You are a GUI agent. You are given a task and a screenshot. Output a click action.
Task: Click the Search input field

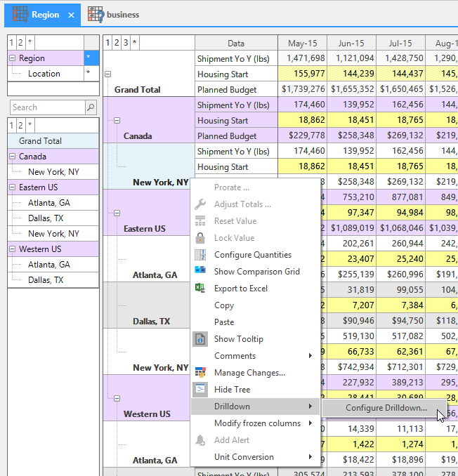click(48, 107)
